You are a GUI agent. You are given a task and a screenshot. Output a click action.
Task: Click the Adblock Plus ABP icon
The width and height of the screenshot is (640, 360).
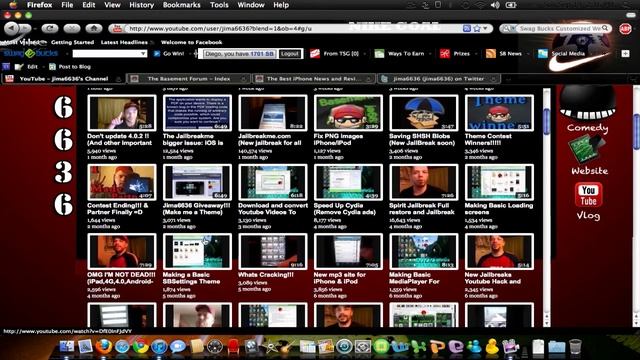point(625,29)
